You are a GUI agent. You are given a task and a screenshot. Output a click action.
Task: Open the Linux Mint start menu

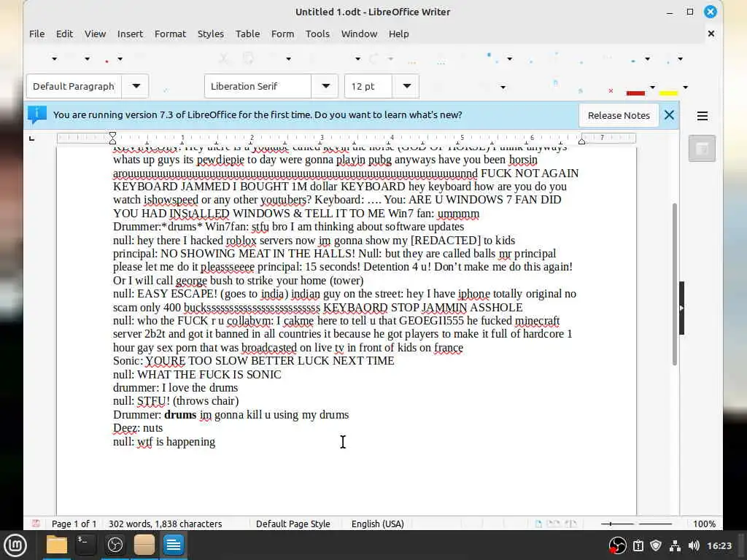click(x=15, y=545)
